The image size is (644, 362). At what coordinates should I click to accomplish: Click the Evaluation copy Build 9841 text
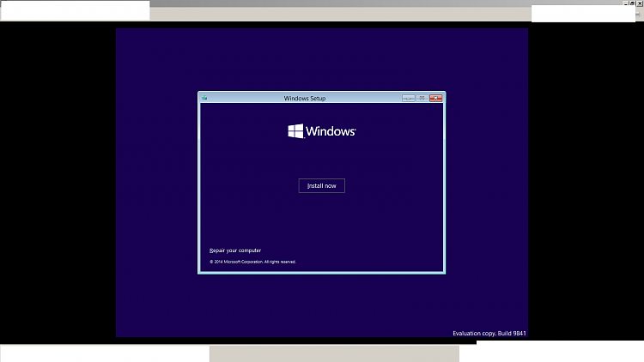click(489, 334)
